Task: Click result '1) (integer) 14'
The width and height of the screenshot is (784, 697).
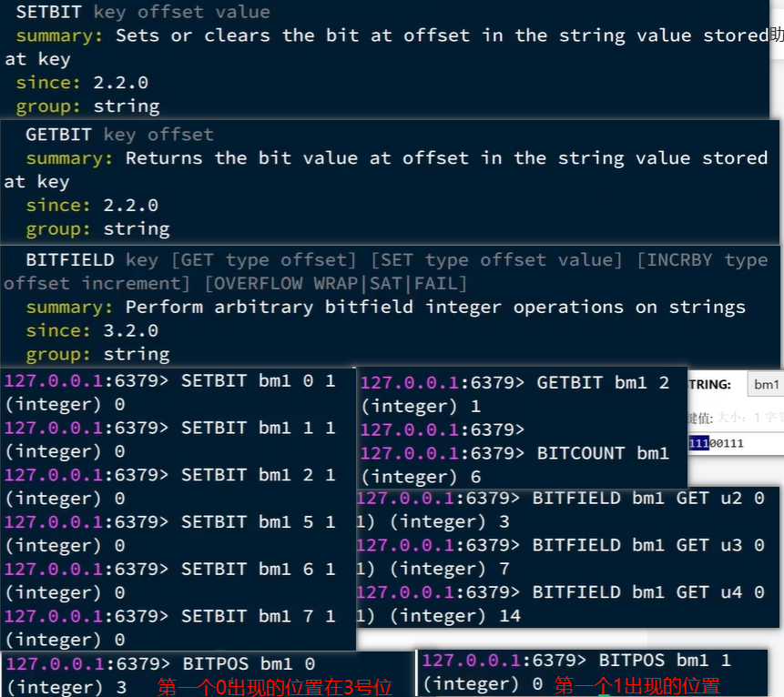Action: pyautogui.click(x=439, y=615)
